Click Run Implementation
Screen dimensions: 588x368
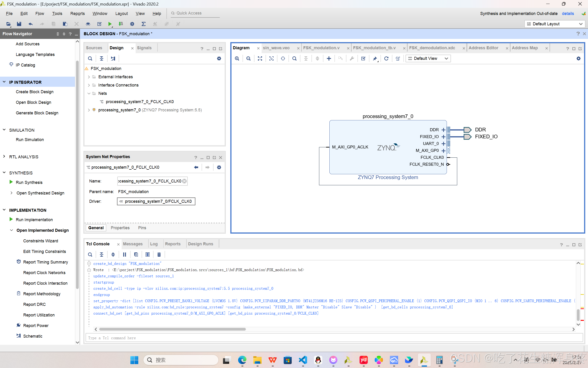point(34,220)
